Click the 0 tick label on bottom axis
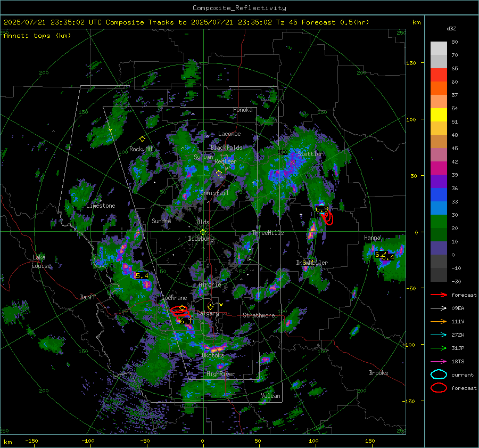Screen dimensions: 479x448 pos(203,441)
